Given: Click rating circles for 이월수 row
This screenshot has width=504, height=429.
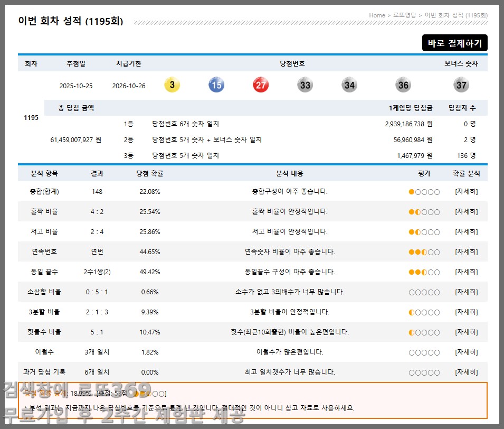Looking at the screenshot, I should click(424, 352).
